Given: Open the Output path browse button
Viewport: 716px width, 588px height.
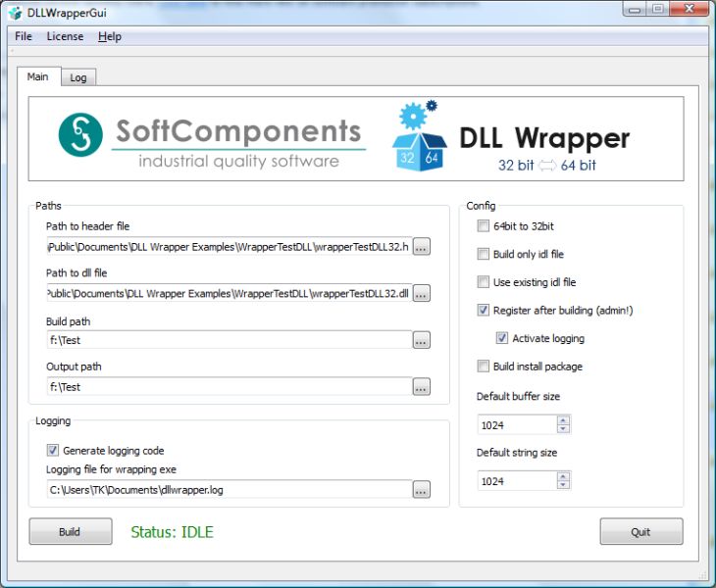Looking at the screenshot, I should [x=421, y=387].
